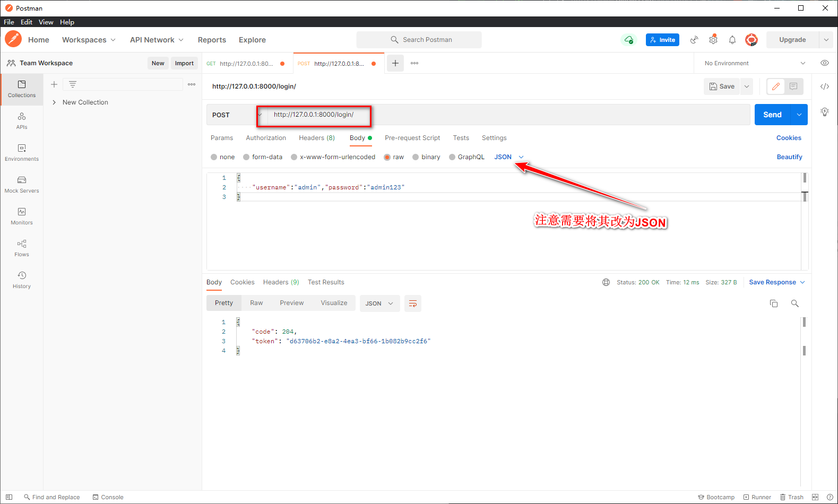Toggle the sidebar icon in status bar
The image size is (838, 504).
click(x=9, y=497)
